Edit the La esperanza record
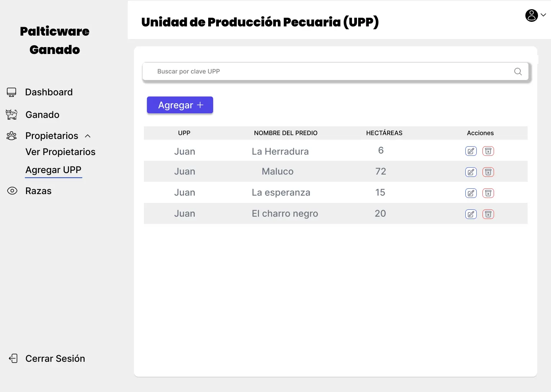The width and height of the screenshot is (551, 392). tap(471, 193)
